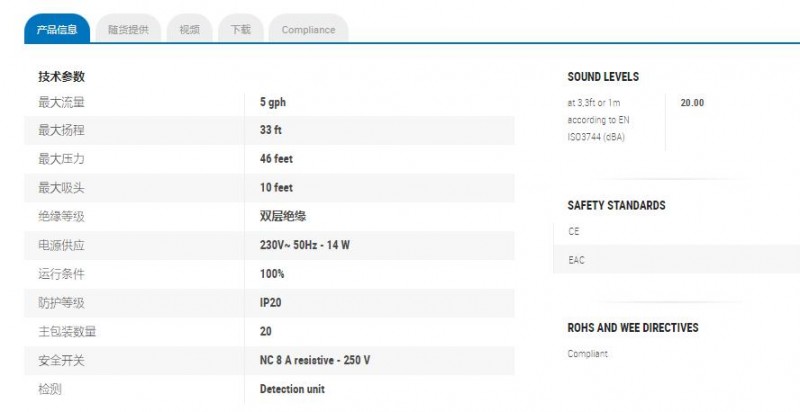Click the 最大流量 row label
Image resolution: width=800 pixels, height=412 pixels.
pyautogui.click(x=62, y=102)
